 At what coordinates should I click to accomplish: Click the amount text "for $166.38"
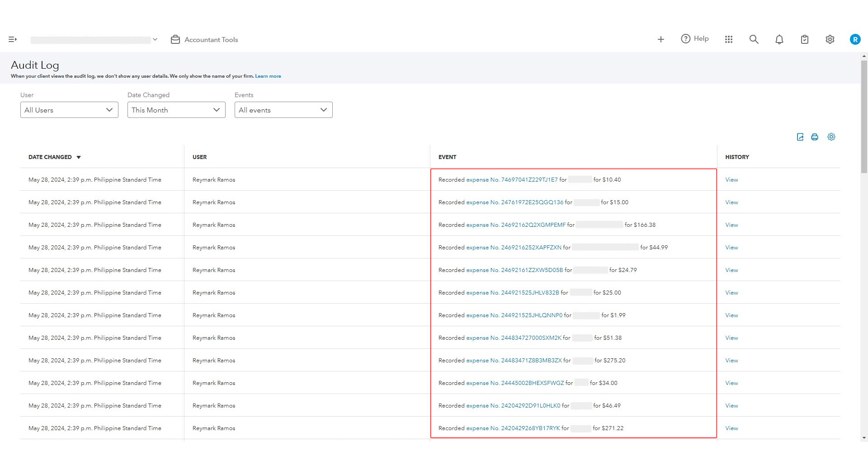[640, 225]
